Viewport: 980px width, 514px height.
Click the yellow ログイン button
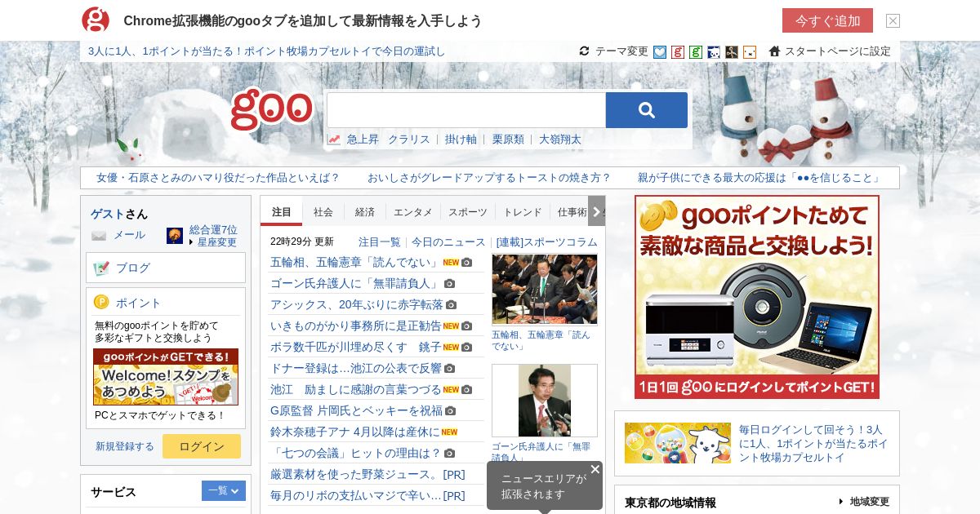[202, 446]
